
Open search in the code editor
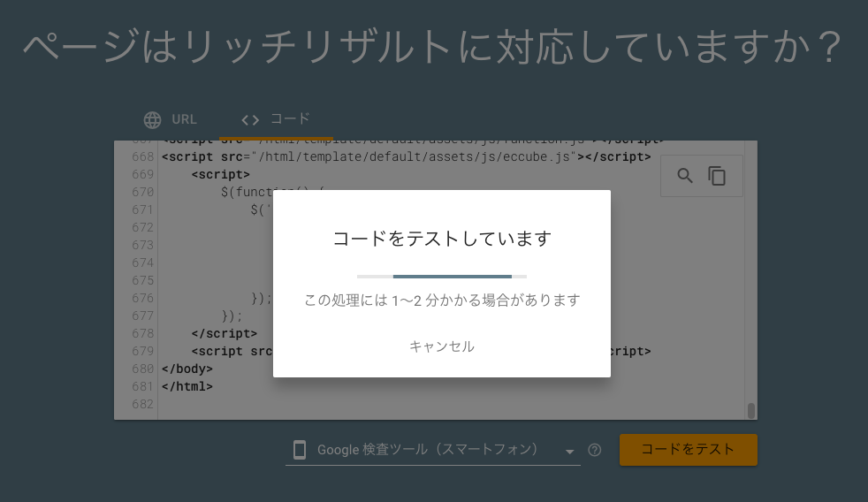pos(685,176)
